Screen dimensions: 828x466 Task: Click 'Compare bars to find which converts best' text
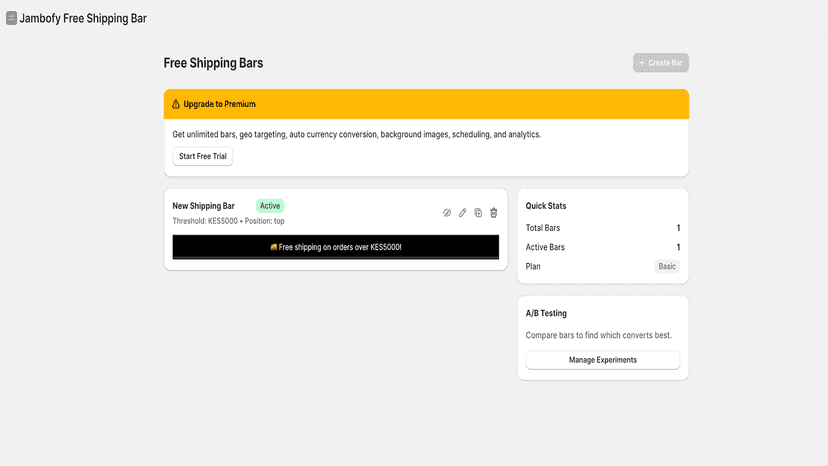(x=598, y=335)
